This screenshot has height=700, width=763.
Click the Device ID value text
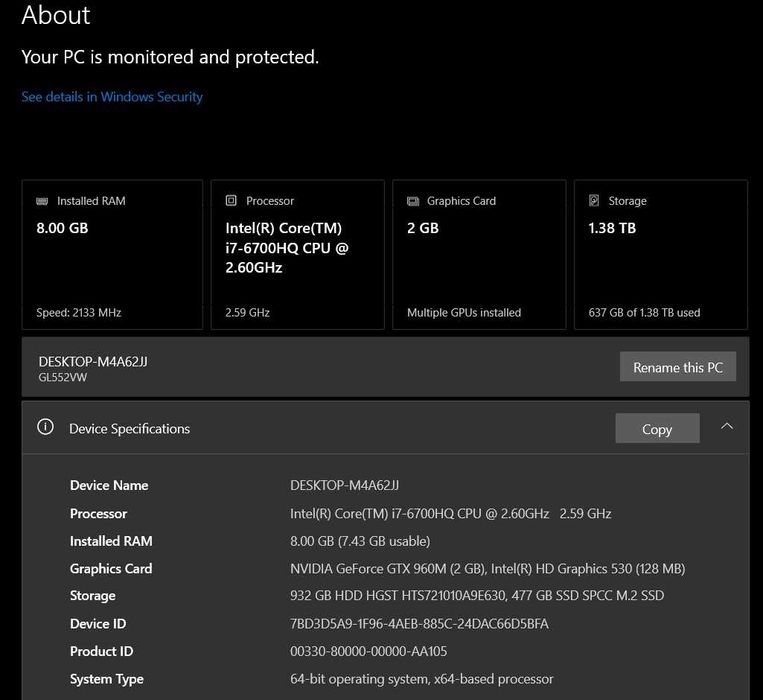pyautogui.click(x=419, y=624)
